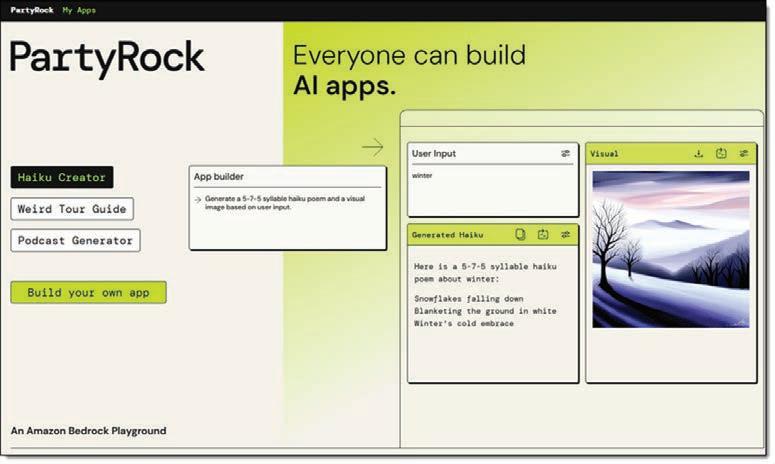Click the 'App builder' title
This screenshot has width=775, height=464.
coord(218,176)
